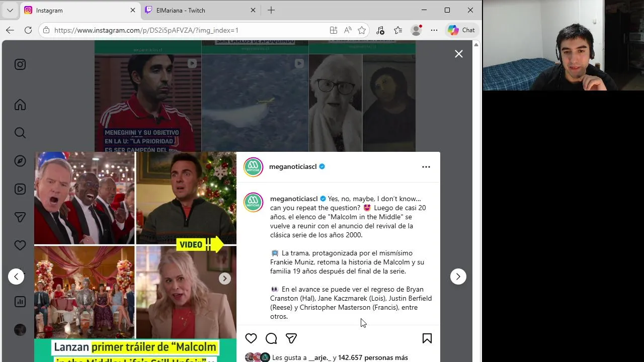Open Edge Settings and more menu
Screen dimensions: 644x362
(434, 30)
